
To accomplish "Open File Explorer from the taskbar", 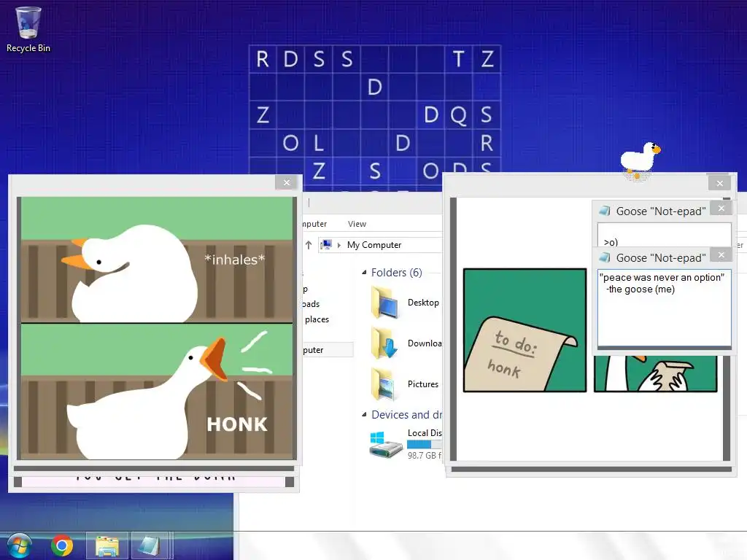I will [x=107, y=546].
